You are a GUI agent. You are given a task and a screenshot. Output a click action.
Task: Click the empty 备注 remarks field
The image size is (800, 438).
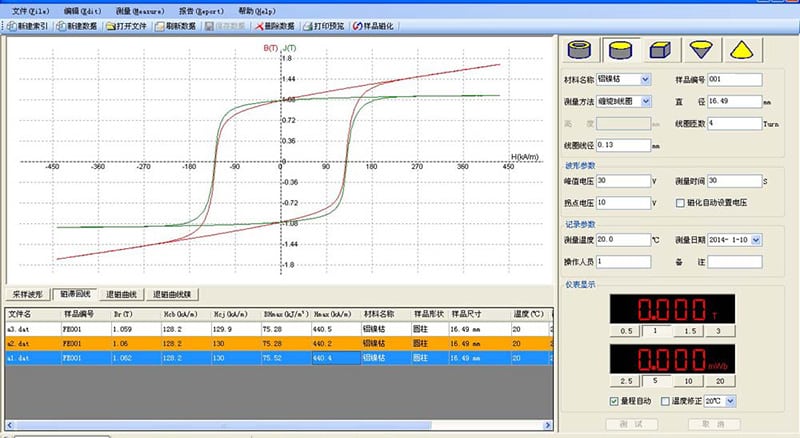(x=735, y=262)
